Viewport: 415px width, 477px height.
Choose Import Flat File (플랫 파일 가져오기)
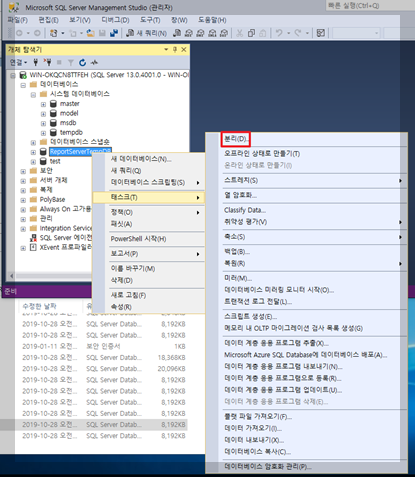tap(258, 417)
